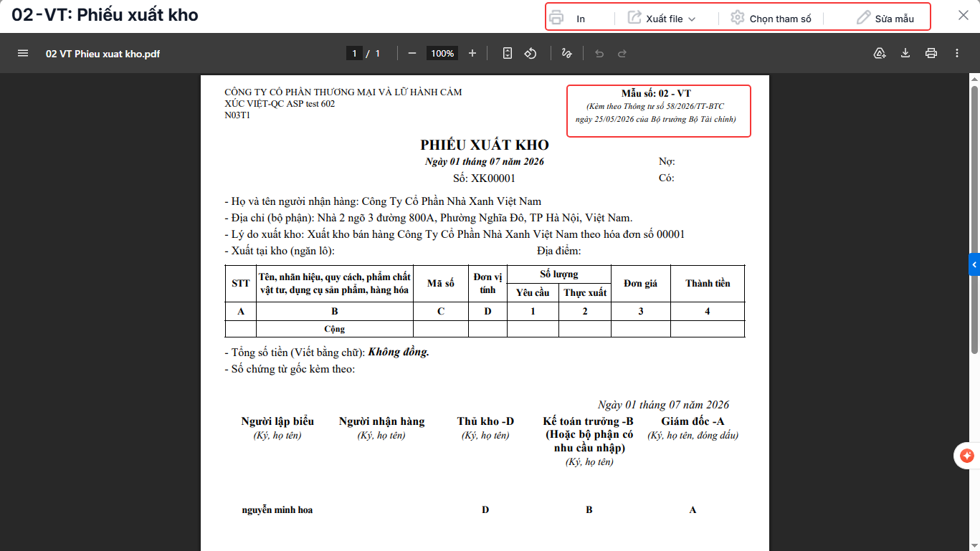
Task: Click the Đơn vị tính column header
Action: click(x=488, y=283)
